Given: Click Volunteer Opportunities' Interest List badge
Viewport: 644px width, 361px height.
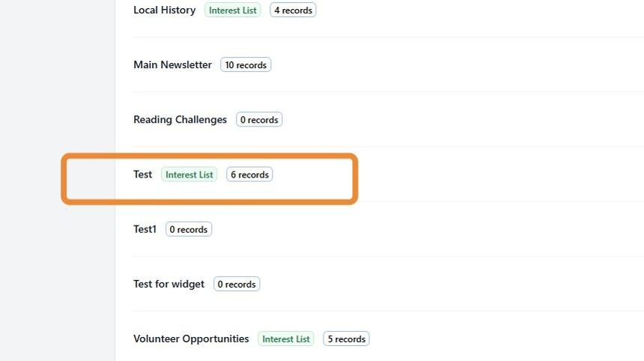Looking at the screenshot, I should click(286, 339).
